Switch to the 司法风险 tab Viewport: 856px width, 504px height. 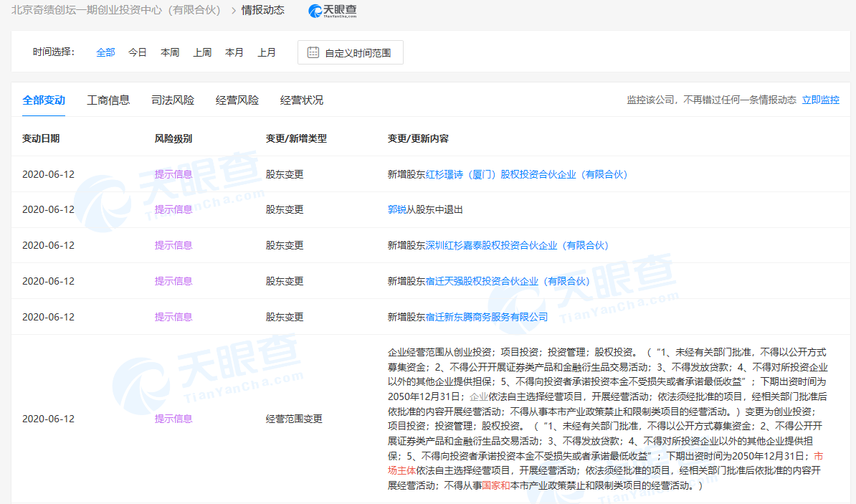(173, 100)
